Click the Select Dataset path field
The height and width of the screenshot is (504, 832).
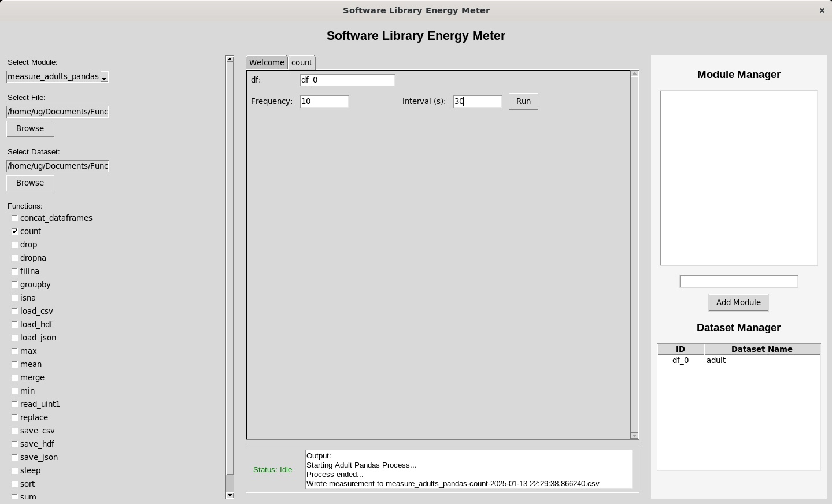click(x=57, y=166)
